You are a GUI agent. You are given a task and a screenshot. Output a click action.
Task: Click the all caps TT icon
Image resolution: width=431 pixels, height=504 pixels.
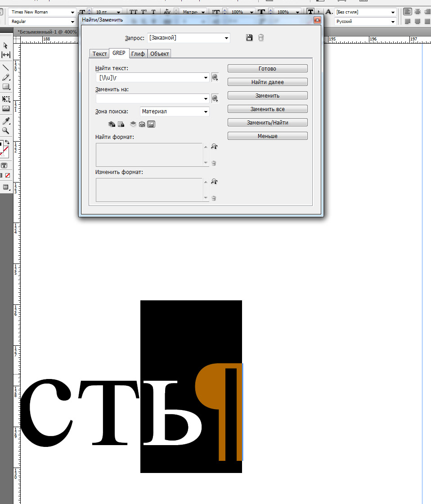coord(133,12)
